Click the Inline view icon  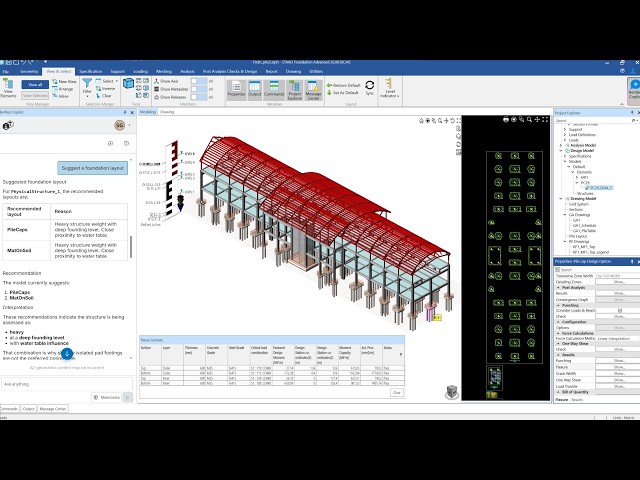(61, 96)
